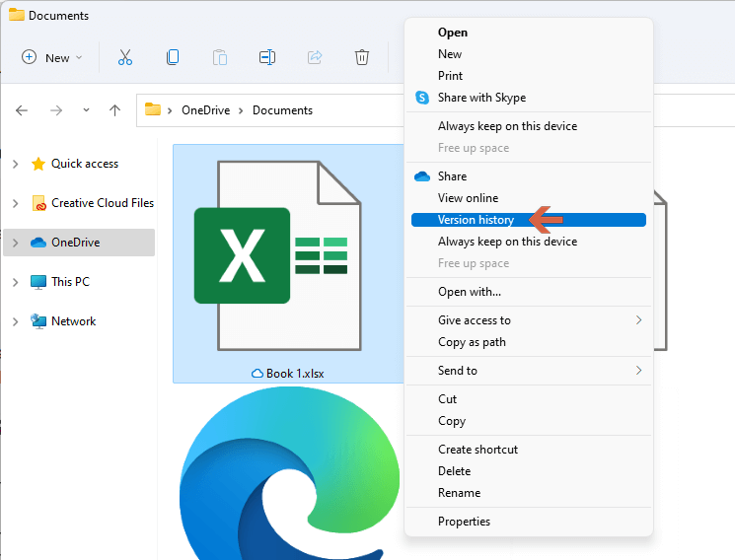Viewport: 735px width, 560px height.
Task: Click the Delete trash icon in toolbar
Action: coord(361,57)
